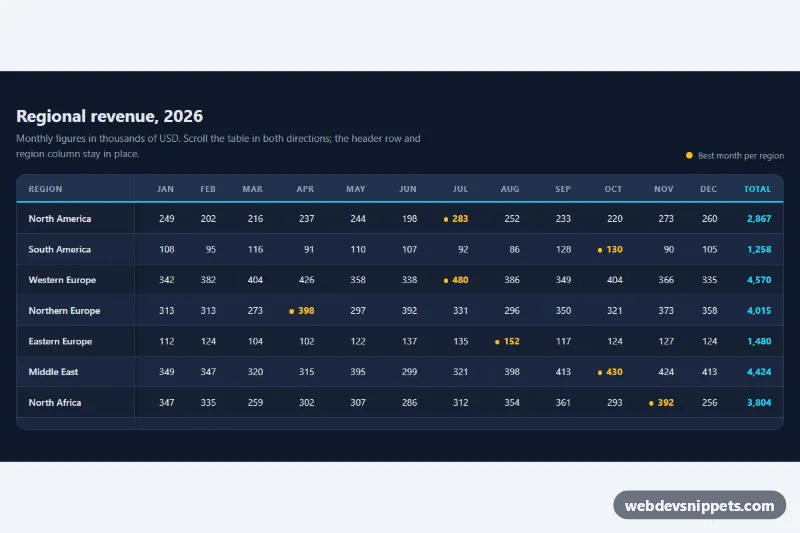The image size is (800, 533).
Task: Click Northern Europe's highlighted April value 398
Action: pyautogui.click(x=306, y=311)
